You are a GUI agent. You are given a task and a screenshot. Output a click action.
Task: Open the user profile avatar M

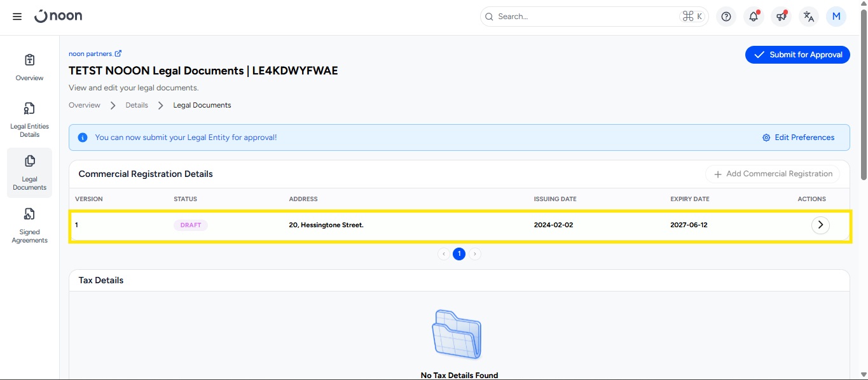tap(836, 17)
